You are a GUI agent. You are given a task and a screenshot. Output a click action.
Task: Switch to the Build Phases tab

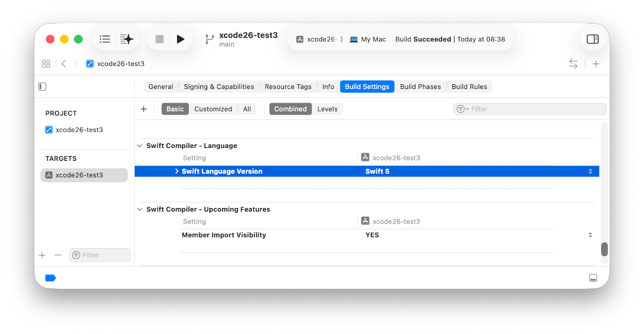420,87
